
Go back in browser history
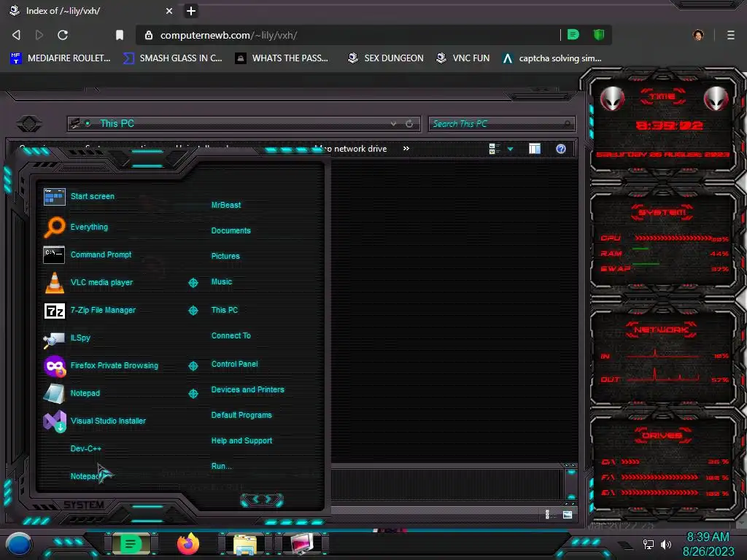coord(16,35)
